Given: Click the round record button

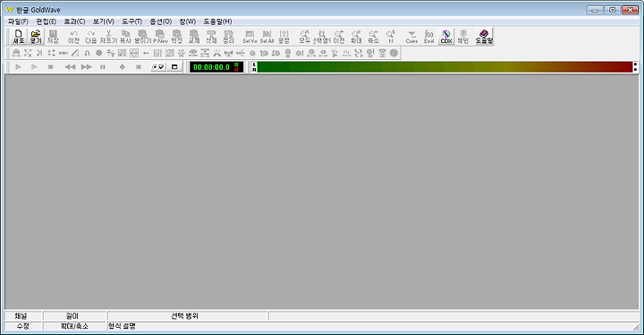Looking at the screenshot, I should pos(122,66).
